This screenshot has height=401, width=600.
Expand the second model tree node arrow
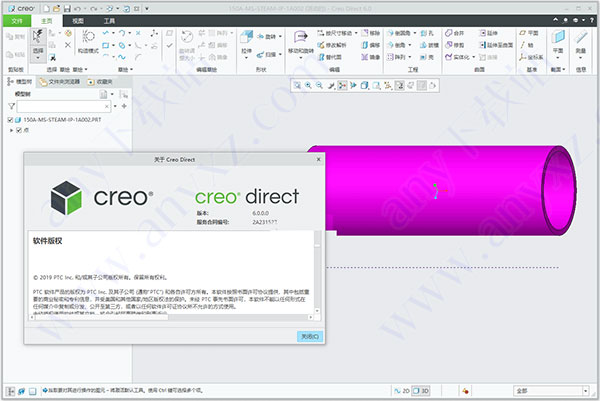11,130
